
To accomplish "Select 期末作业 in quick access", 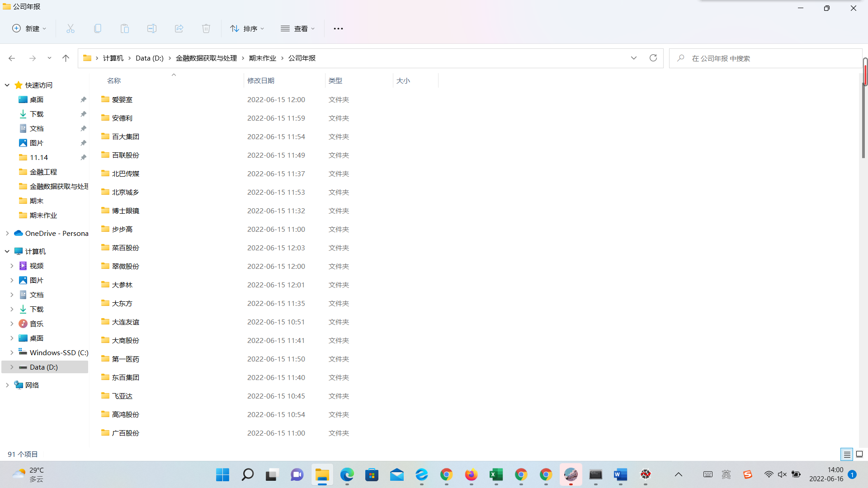I will (43, 215).
